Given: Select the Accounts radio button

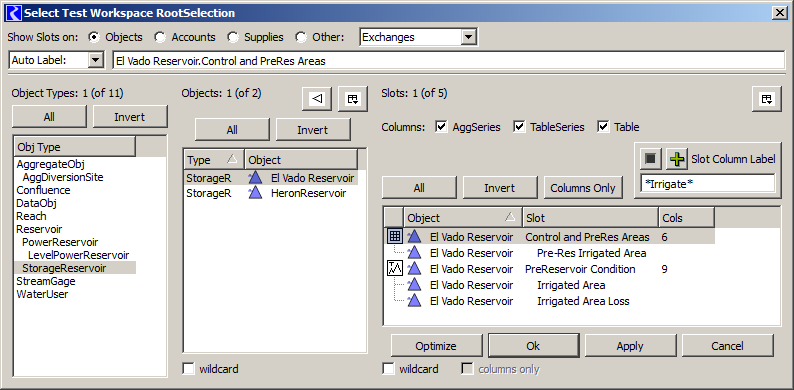Looking at the screenshot, I should 160,37.
